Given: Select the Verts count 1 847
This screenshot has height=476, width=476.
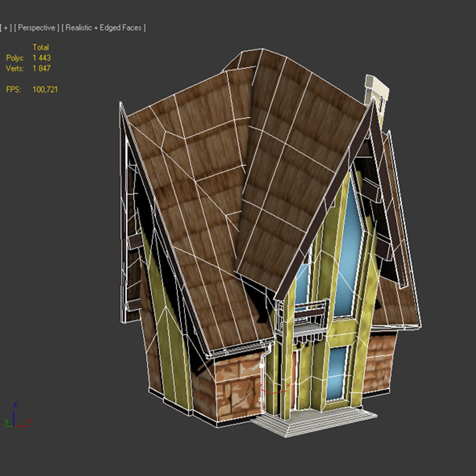Looking at the screenshot, I should (x=41, y=68).
